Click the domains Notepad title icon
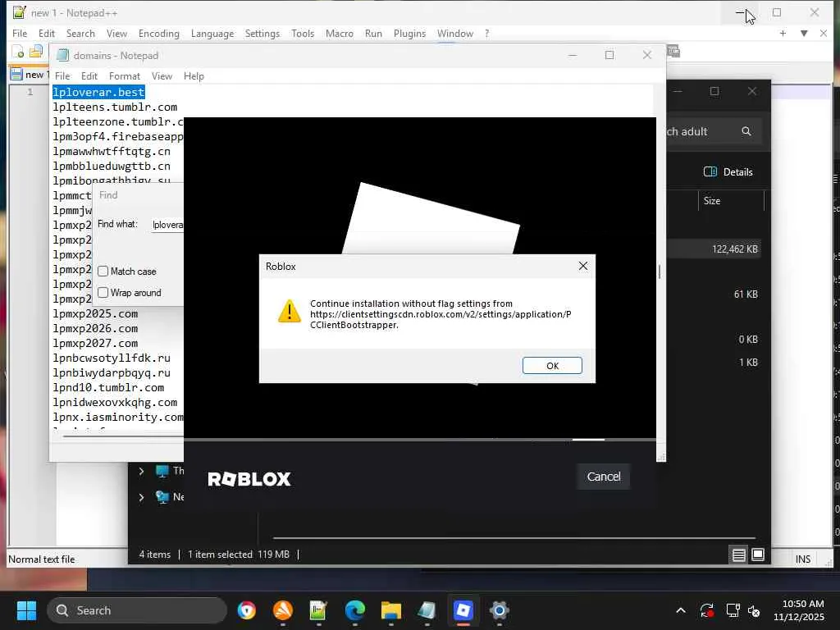The height and width of the screenshot is (630, 840). click(62, 55)
